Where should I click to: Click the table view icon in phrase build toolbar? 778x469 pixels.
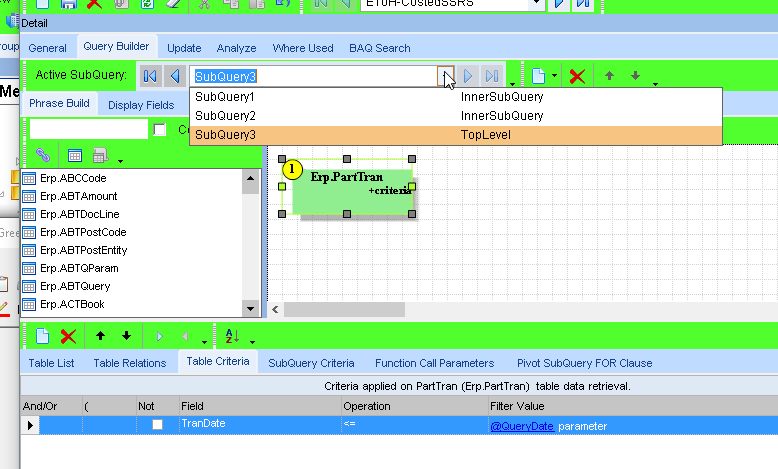75,156
